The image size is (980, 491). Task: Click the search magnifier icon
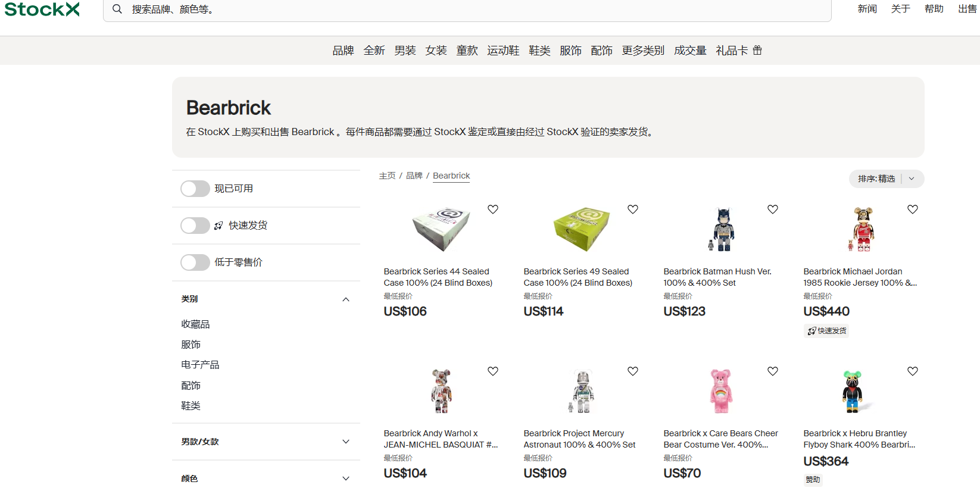click(x=117, y=9)
